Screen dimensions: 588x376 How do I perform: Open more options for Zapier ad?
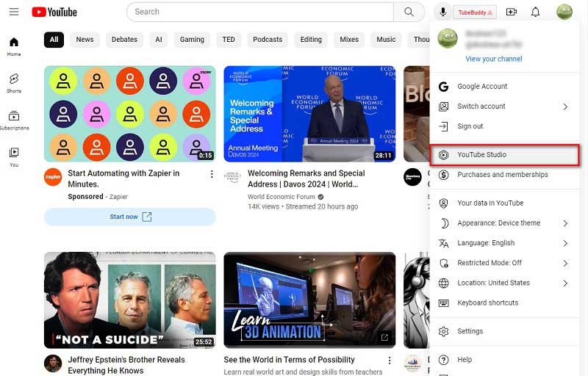click(212, 174)
